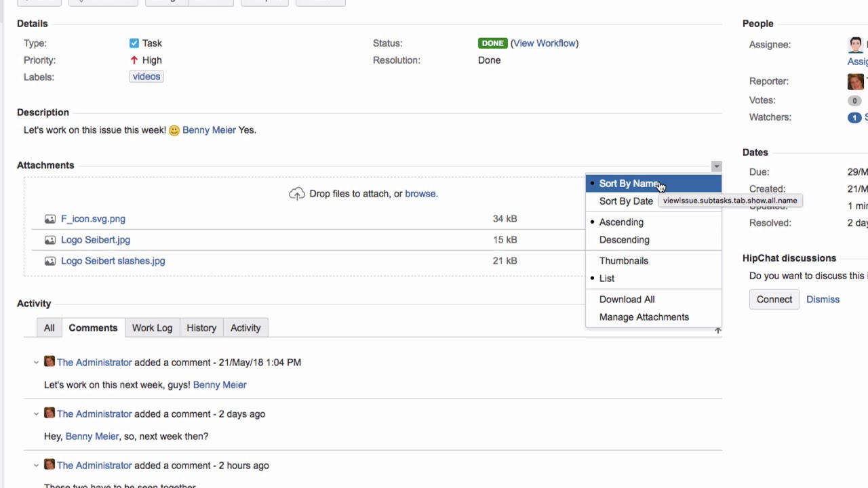Image resolution: width=868 pixels, height=488 pixels.
Task: Click the scroll-to-top arrow below the Activity tabs
Action: click(717, 330)
